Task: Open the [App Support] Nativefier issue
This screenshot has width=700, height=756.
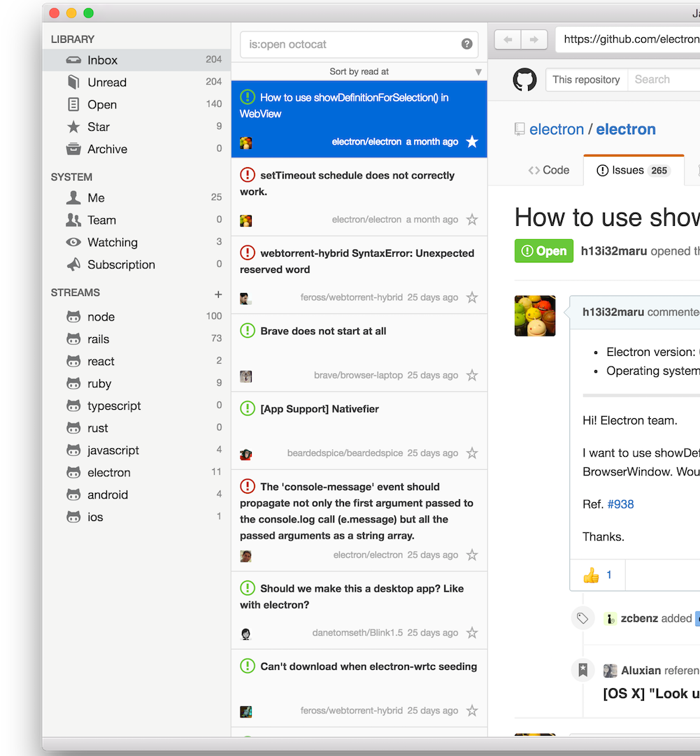Action: [x=359, y=431]
